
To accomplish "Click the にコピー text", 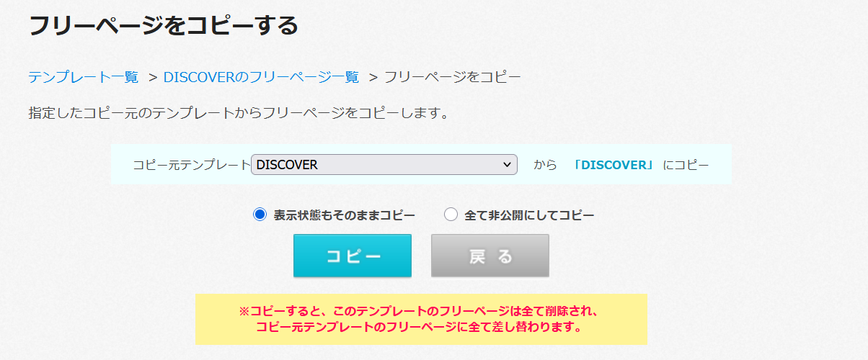I will [686, 165].
